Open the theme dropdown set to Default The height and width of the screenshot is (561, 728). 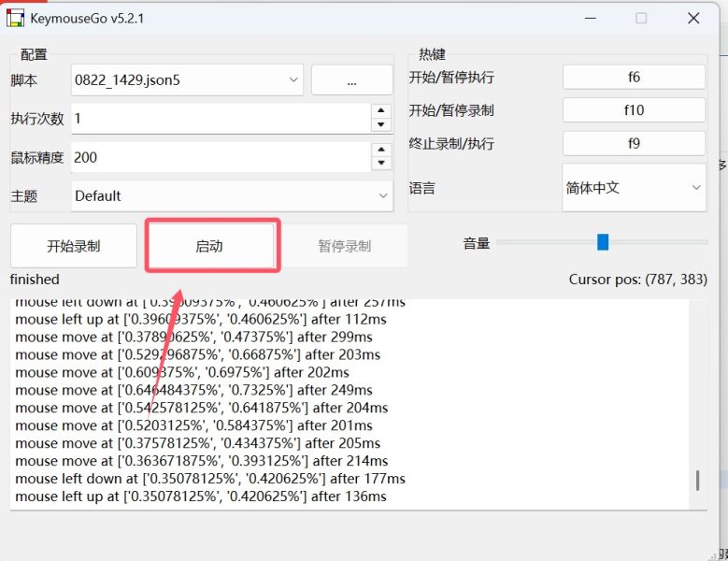point(232,196)
